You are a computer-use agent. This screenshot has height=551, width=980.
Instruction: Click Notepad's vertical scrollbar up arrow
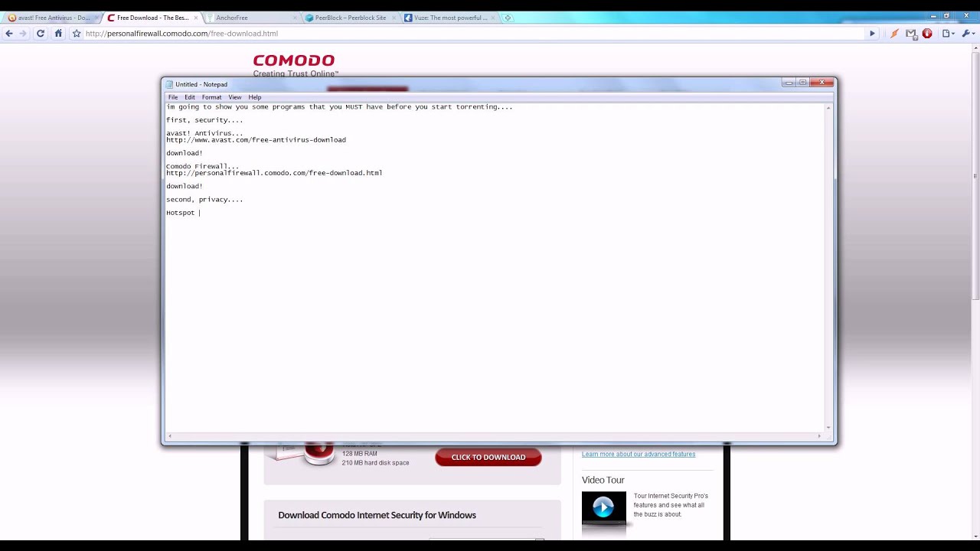pos(828,108)
